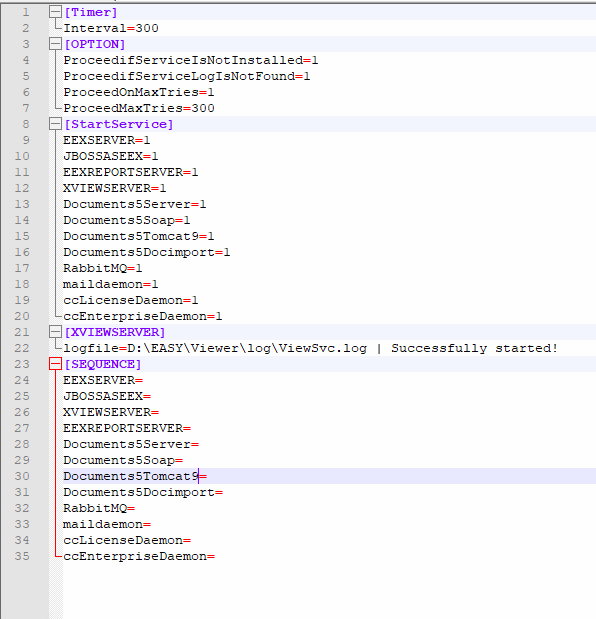596x619 pixels.
Task: Collapse the [StartService] fold marker
Action: tap(55, 124)
